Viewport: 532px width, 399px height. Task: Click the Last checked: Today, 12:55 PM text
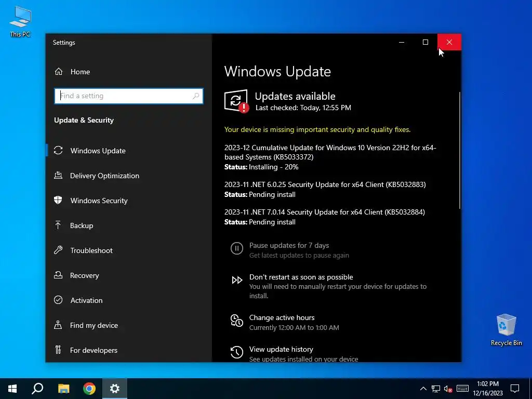303,108
